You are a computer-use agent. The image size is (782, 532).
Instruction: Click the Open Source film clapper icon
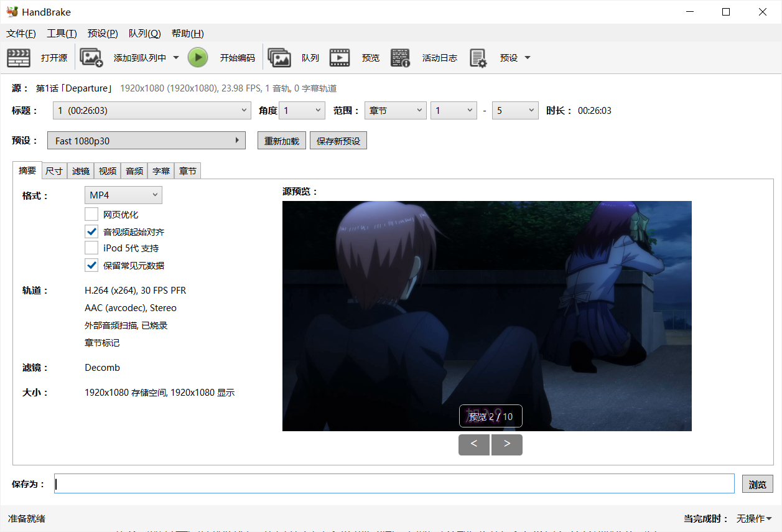[19, 58]
